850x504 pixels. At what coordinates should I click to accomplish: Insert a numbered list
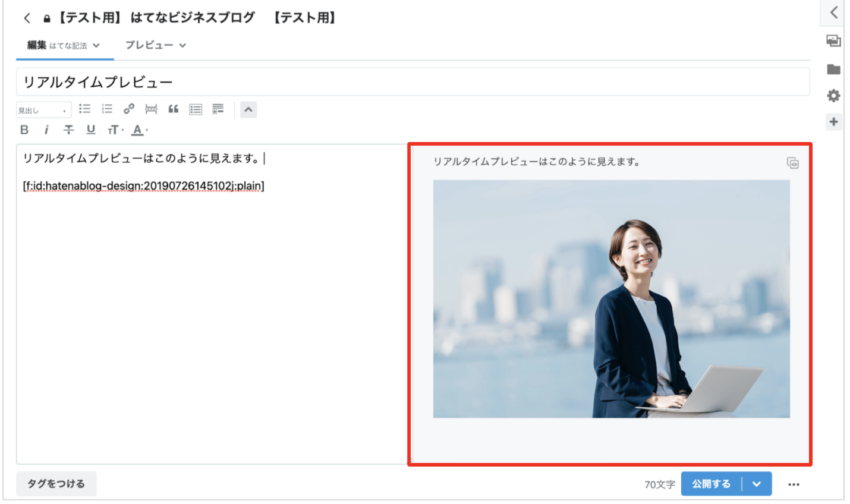(x=107, y=109)
